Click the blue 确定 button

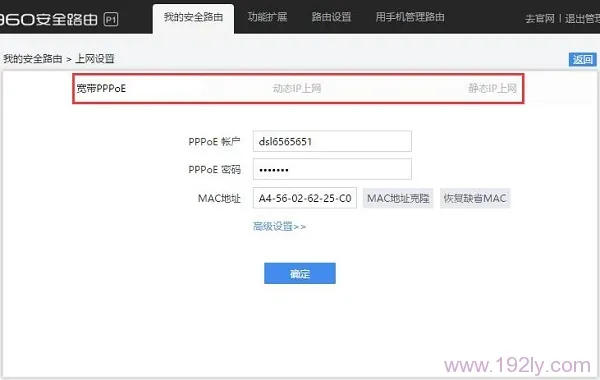(x=300, y=273)
